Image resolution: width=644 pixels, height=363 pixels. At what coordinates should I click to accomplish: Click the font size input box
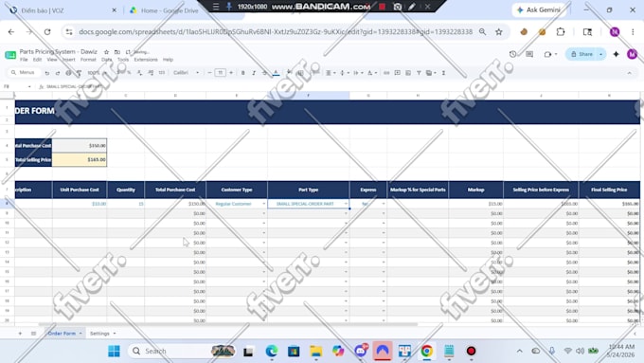pos(220,73)
